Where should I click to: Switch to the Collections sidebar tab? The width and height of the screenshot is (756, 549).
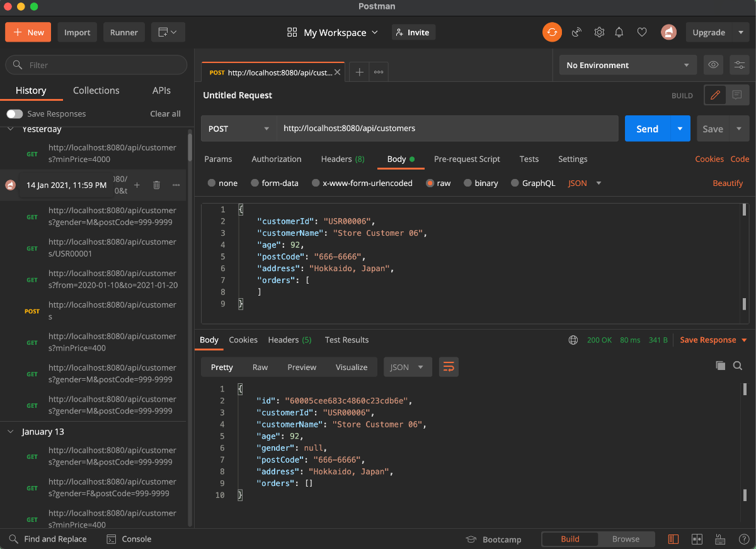[96, 90]
